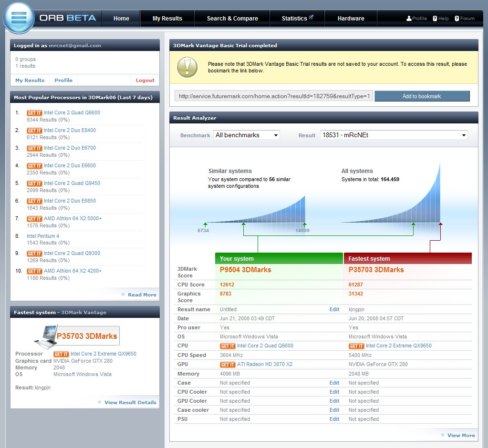
Task: Click GET IT badge for Core 2 Quad Q9300
Action: 34,254
